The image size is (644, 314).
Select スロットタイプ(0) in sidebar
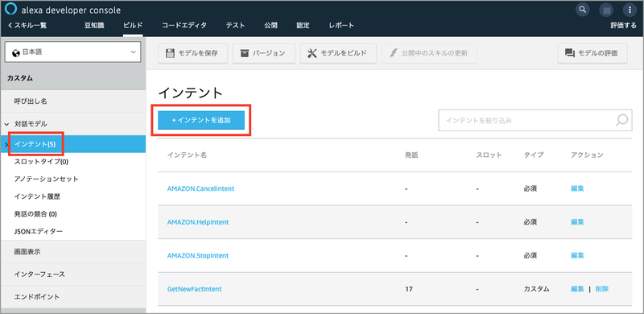pyautogui.click(x=41, y=162)
